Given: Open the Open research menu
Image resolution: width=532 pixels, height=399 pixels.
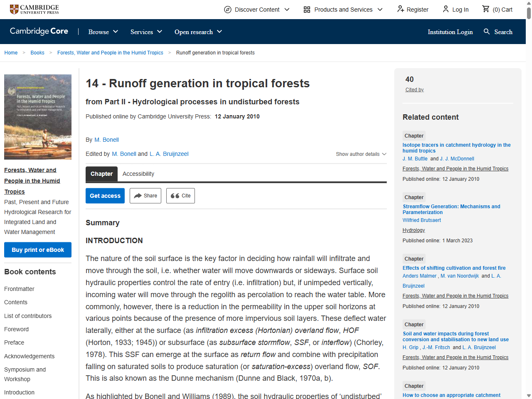Looking at the screenshot, I should (x=198, y=32).
